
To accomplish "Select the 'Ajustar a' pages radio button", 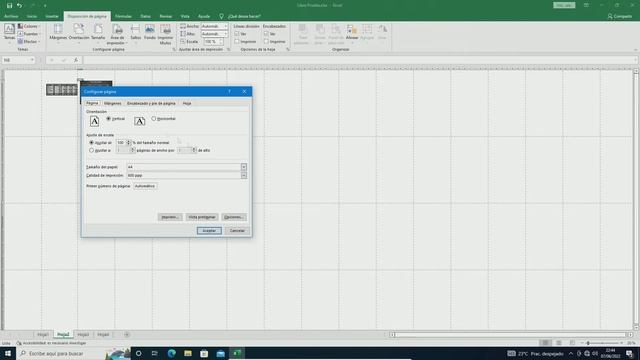I will tap(91, 150).
